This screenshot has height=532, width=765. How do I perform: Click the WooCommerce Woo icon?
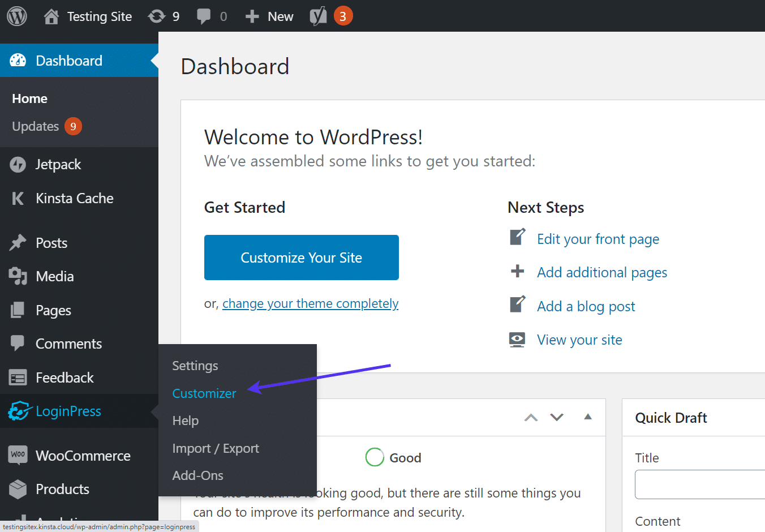(x=18, y=455)
